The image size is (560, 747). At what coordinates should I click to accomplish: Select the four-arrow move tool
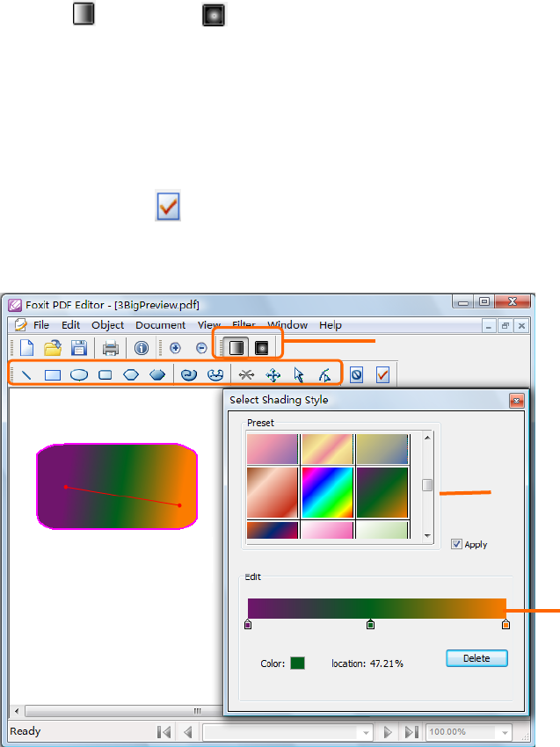pos(273,375)
